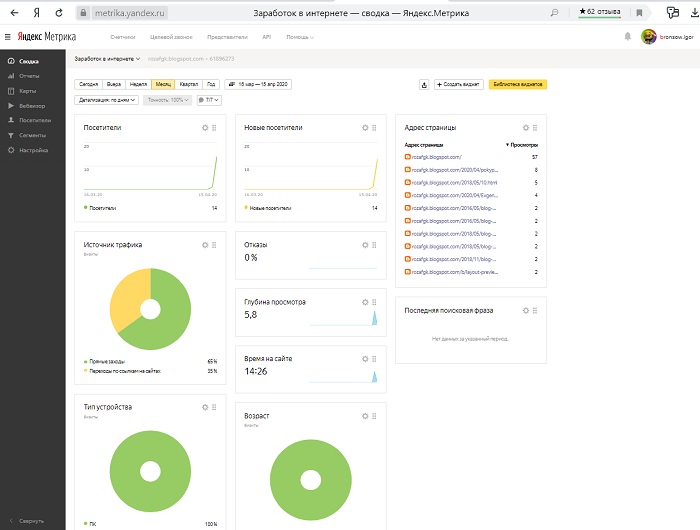The height and width of the screenshot is (530, 700).
Task: Open Посетители in the sidebar
Action: point(33,120)
